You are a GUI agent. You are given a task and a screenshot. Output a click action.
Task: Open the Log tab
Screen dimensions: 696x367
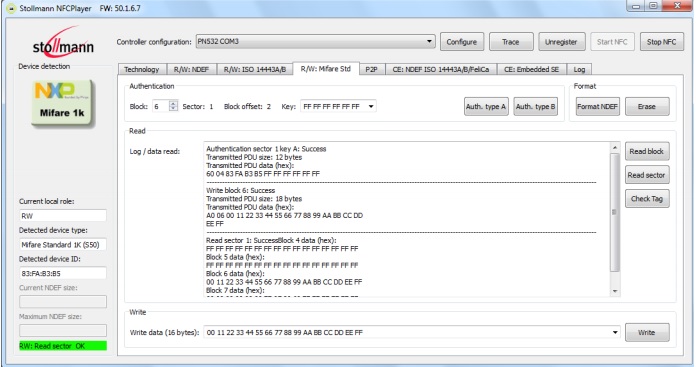[x=579, y=69]
